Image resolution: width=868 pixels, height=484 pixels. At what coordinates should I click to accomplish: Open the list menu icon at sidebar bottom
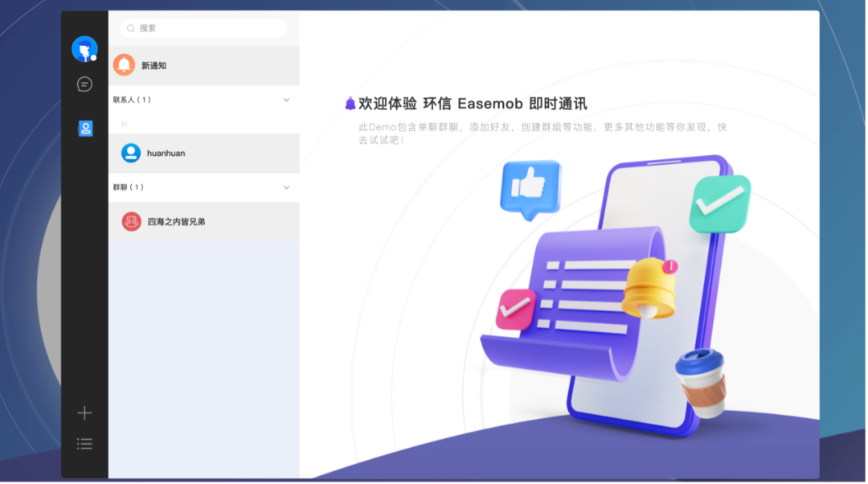pyautogui.click(x=84, y=443)
